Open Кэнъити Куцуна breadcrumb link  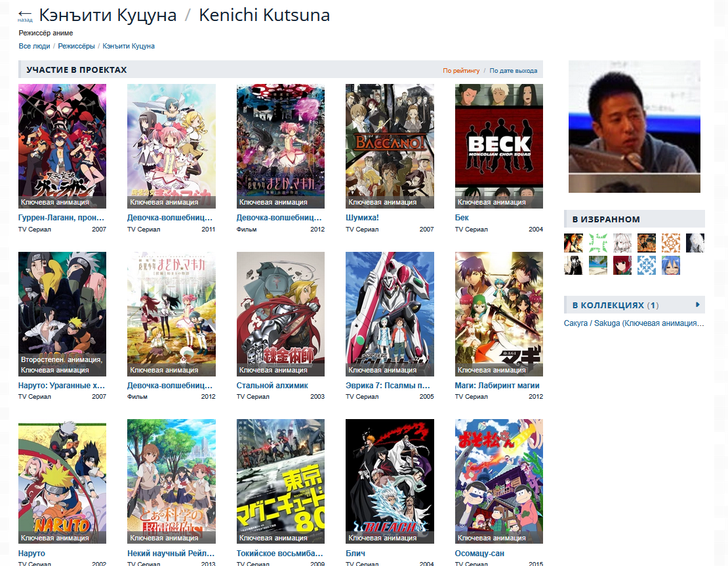click(x=129, y=46)
